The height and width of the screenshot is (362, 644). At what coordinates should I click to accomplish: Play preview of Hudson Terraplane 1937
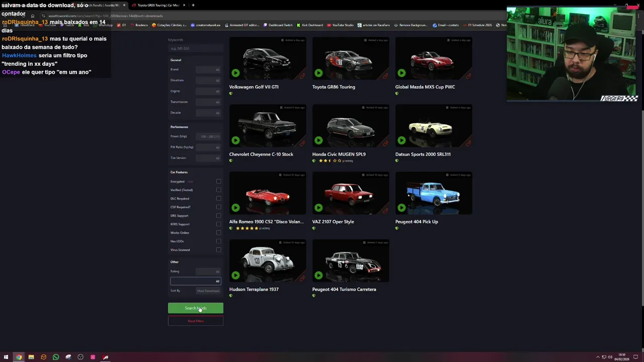pos(235,275)
